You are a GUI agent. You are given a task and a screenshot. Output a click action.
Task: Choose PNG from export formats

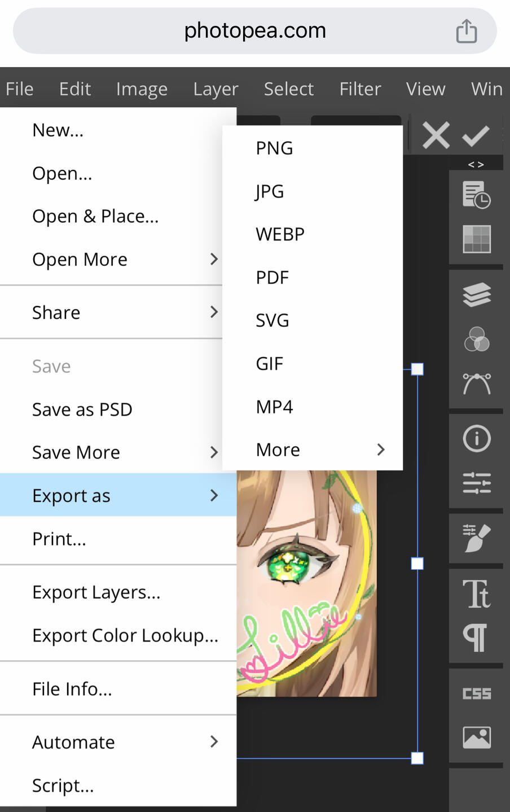(x=275, y=148)
